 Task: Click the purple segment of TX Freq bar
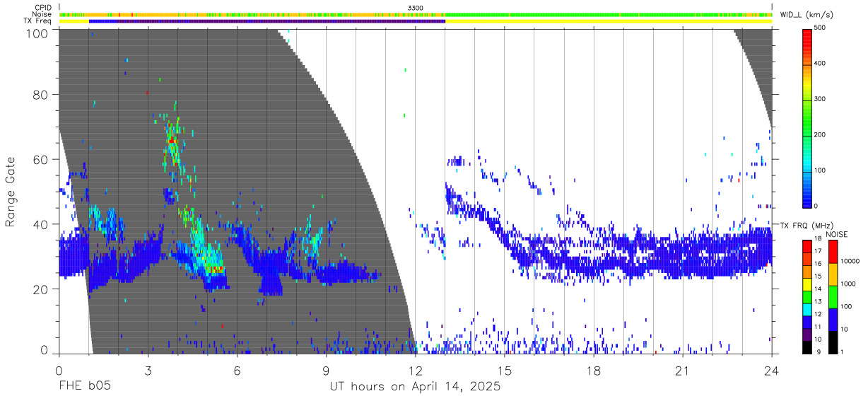[283, 21]
